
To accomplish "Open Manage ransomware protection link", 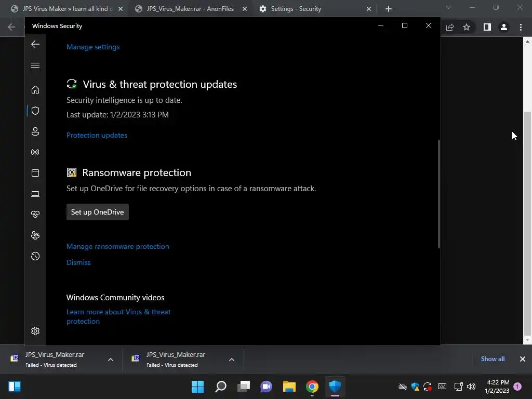I will point(118,246).
